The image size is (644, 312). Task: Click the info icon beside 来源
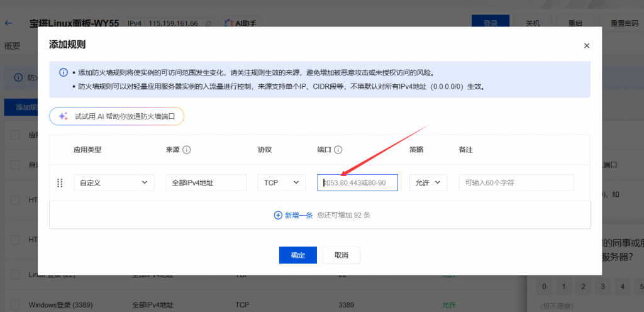(x=186, y=150)
